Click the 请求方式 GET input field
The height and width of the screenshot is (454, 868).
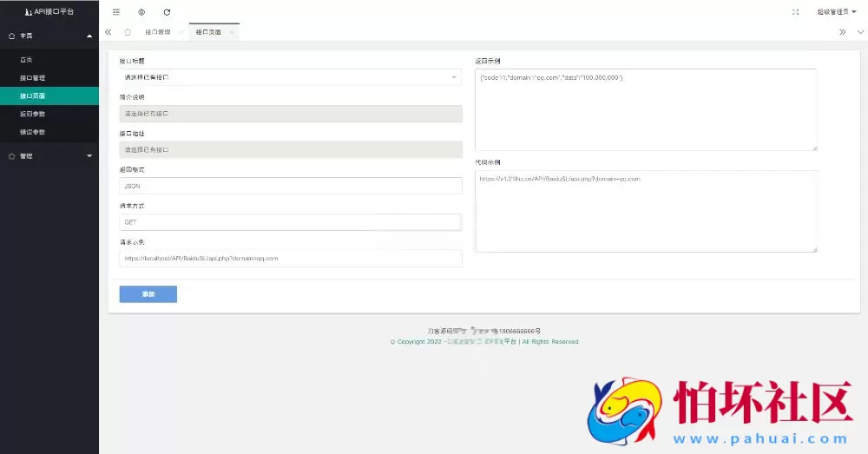pyautogui.click(x=290, y=222)
